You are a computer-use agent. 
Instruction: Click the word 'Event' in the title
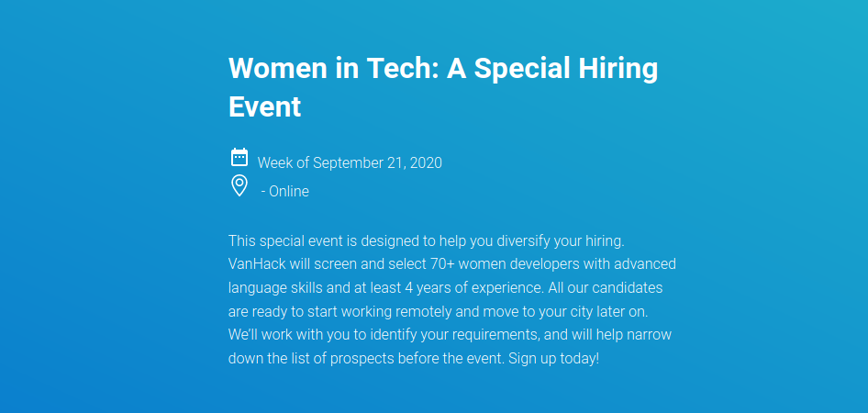(264, 106)
